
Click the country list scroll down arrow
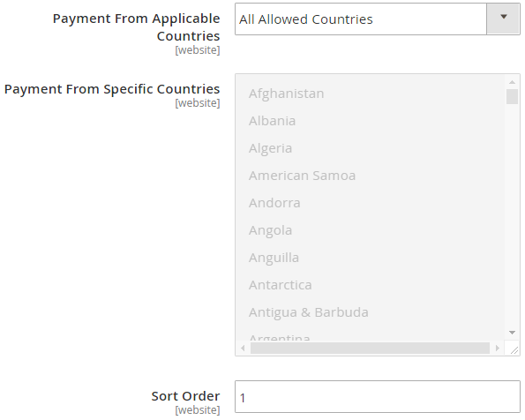tap(512, 333)
